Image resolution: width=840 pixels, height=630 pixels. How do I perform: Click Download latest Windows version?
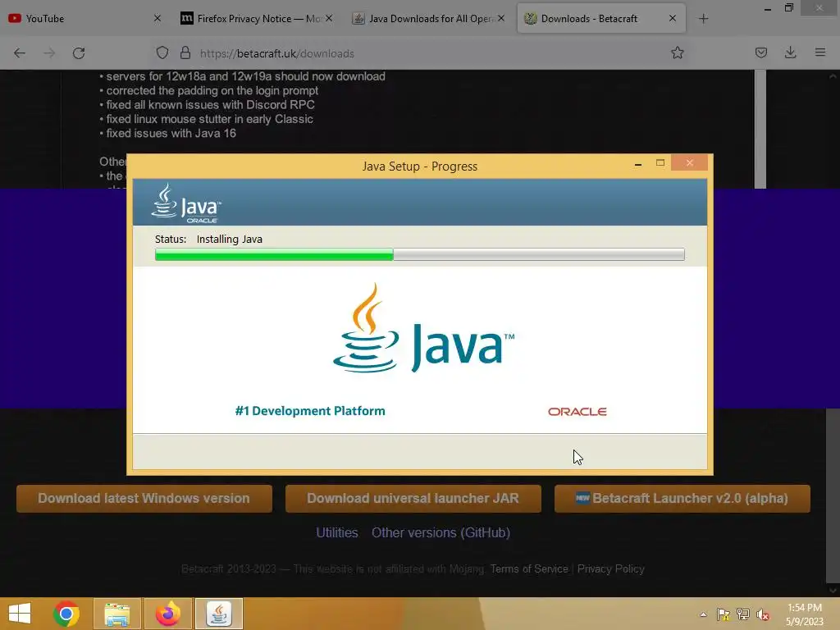pyautogui.click(x=144, y=499)
